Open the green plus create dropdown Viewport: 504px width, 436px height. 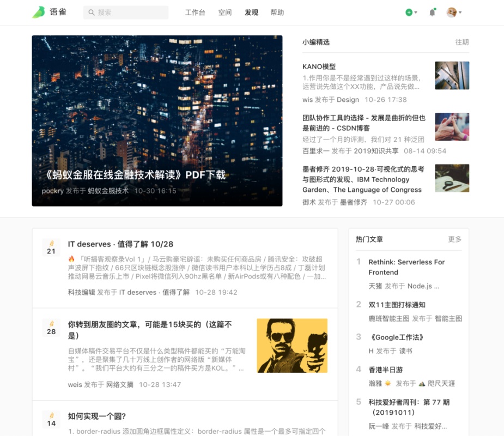[411, 13]
